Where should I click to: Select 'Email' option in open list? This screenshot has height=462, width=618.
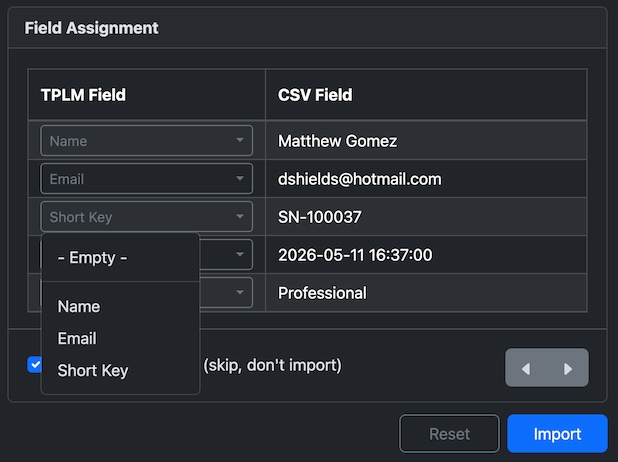pyautogui.click(x=77, y=338)
